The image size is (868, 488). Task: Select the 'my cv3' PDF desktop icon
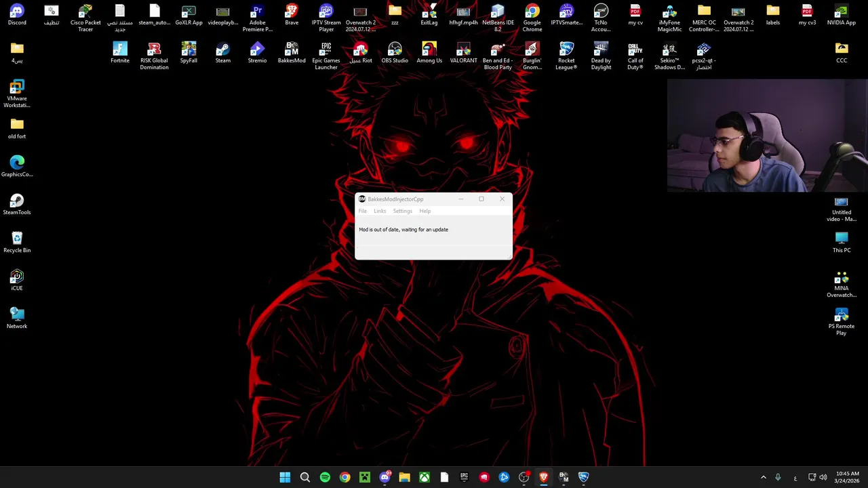[x=807, y=15]
